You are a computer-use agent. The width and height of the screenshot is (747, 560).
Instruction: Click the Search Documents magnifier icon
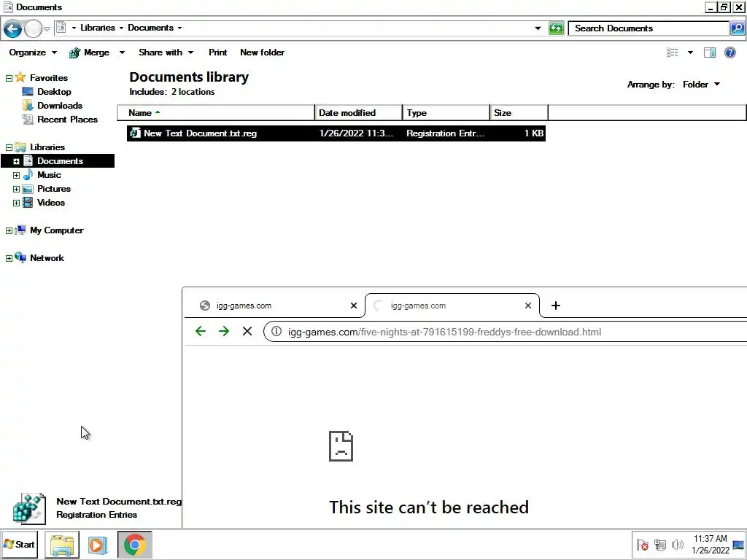coord(737,28)
